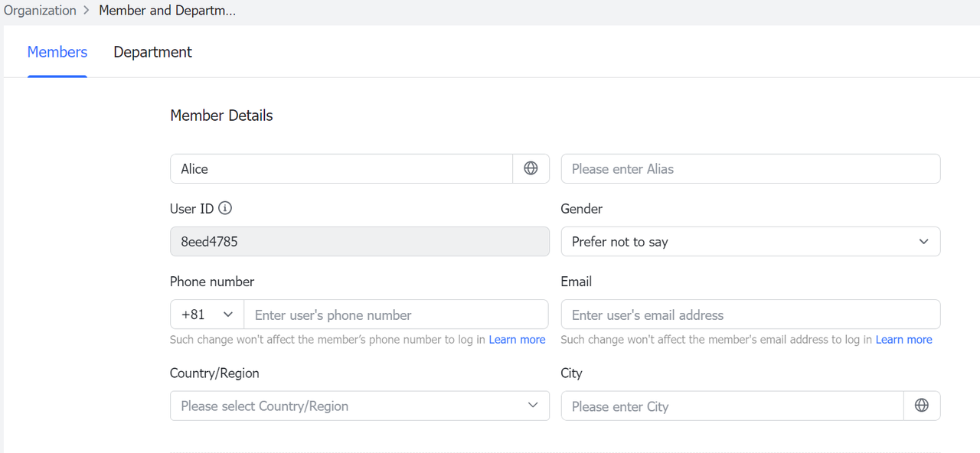The image size is (980, 453).
Task: Click the globe icon beside Alice name
Action: click(531, 168)
